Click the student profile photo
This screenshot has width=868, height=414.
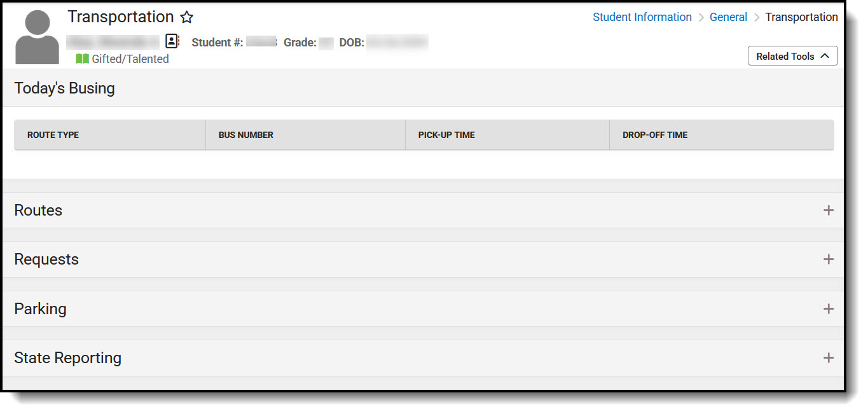37,35
